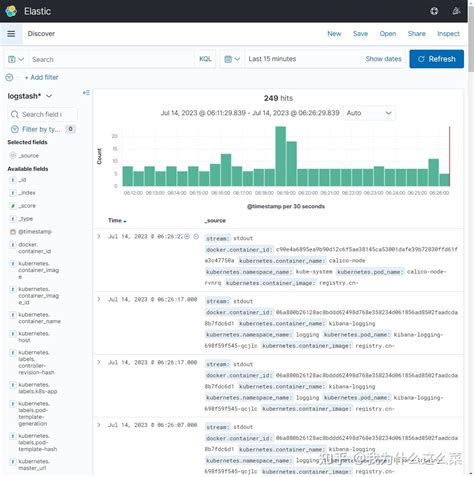Viewport: 474px width, 477px height.
Task: Collapse the fields sidebar
Action: 86,93
